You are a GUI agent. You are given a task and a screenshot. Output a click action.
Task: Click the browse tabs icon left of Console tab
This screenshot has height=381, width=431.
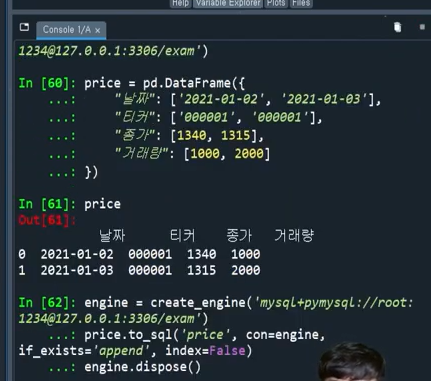click(x=24, y=27)
